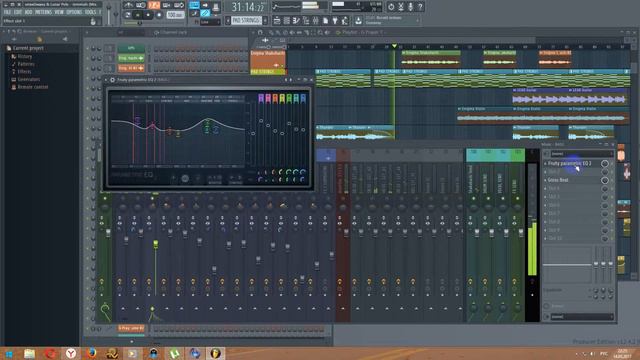Open the PAD STRINGS pattern selector
640x360 pixels.
[x=247, y=20]
